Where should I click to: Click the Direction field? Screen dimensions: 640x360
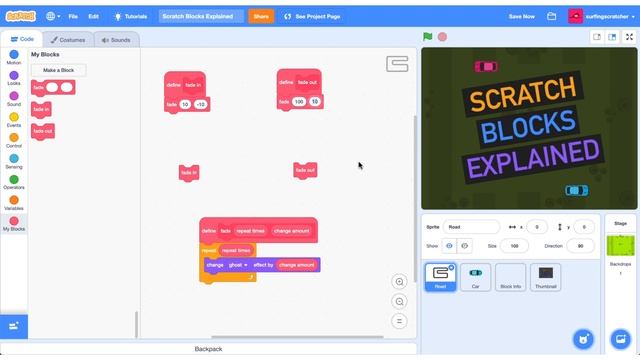580,246
